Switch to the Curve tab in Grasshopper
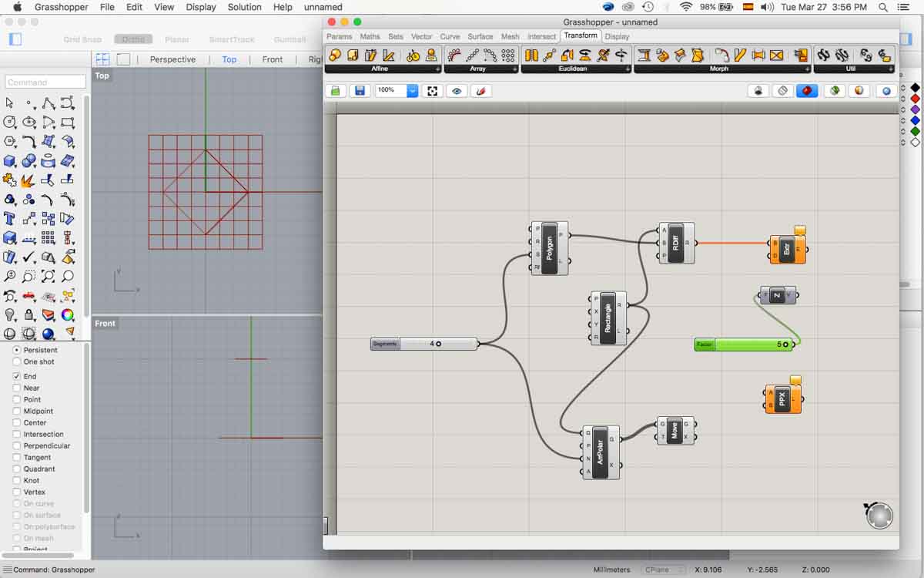Viewport: 924px width, 578px height. pyautogui.click(x=450, y=36)
